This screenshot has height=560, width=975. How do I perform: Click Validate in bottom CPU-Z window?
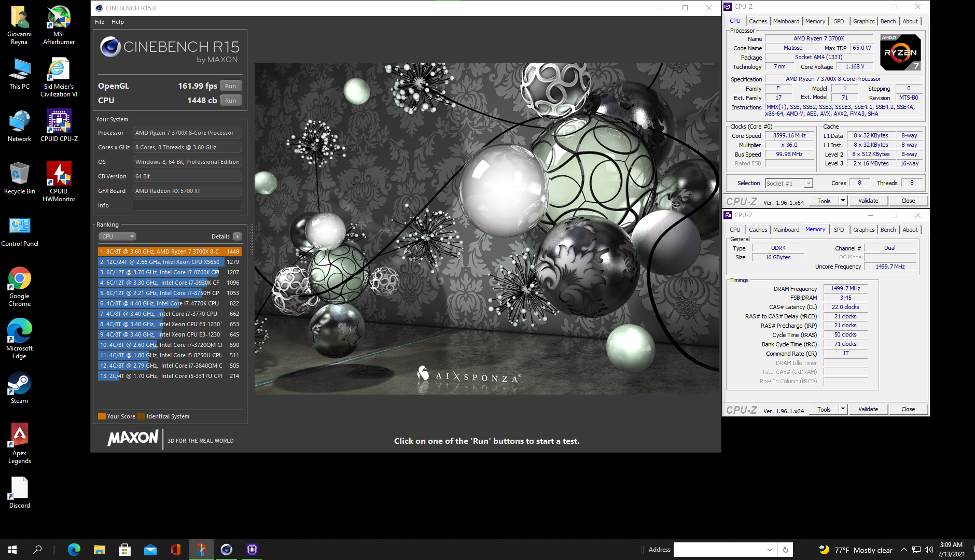coord(868,409)
